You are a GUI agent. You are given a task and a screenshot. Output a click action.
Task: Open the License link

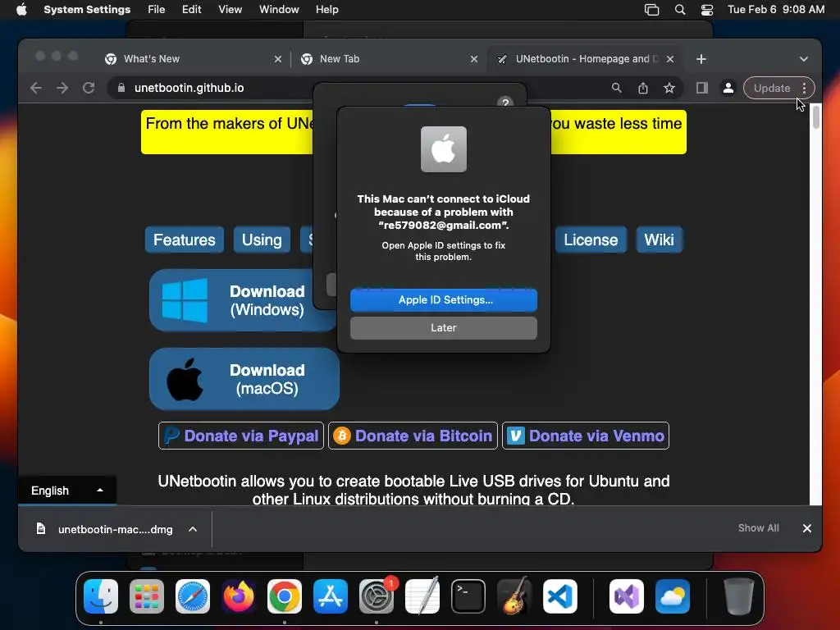coord(591,240)
